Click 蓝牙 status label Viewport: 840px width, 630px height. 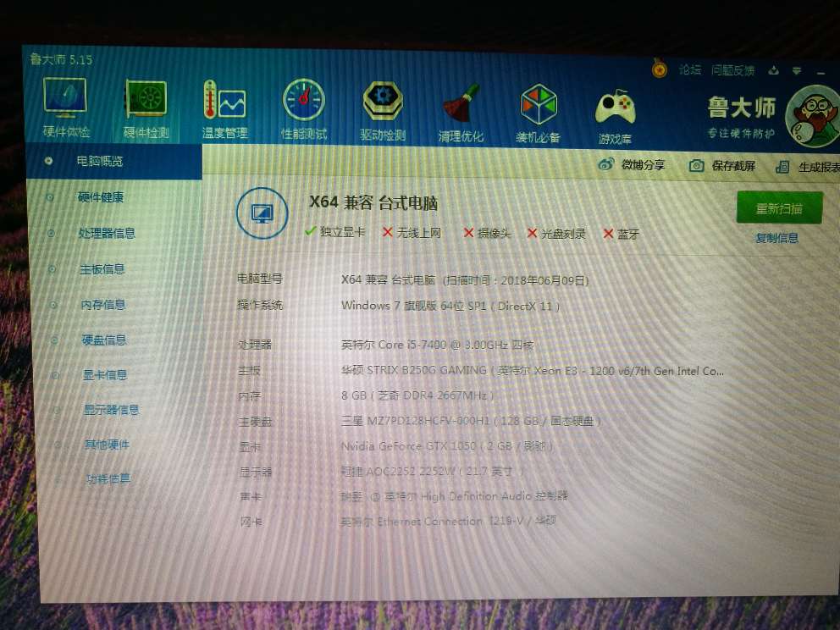[628, 234]
